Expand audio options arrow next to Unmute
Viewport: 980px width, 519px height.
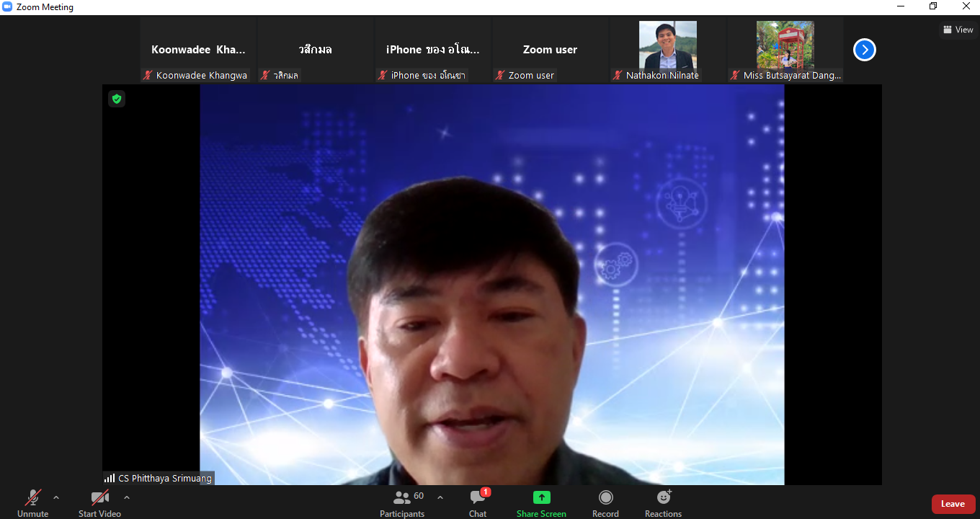coord(56,497)
